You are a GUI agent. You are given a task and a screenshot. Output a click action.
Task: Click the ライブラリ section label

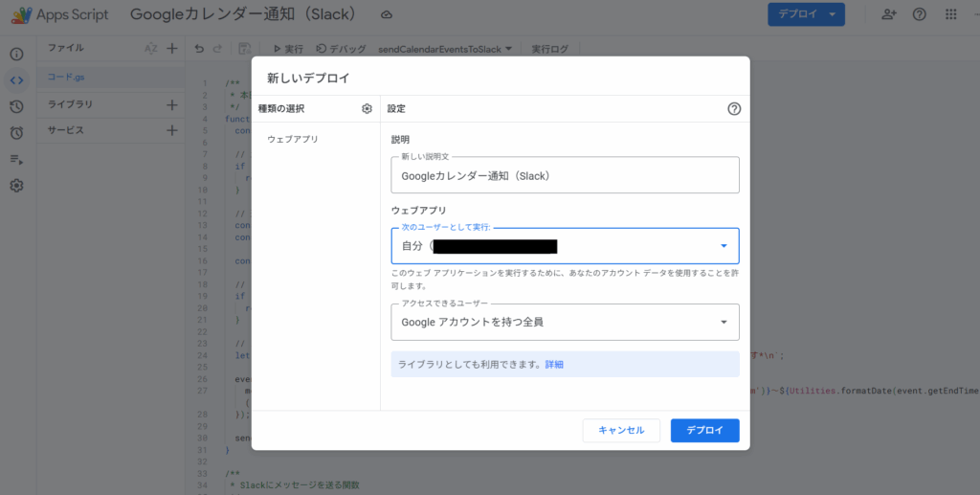point(70,105)
